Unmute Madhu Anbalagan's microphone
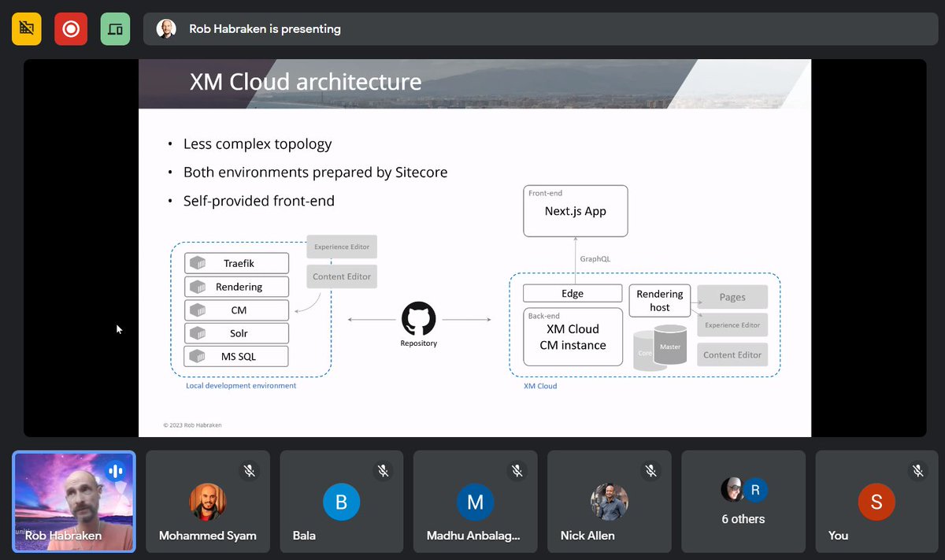Screen dimensions: 945x560 click(x=517, y=470)
